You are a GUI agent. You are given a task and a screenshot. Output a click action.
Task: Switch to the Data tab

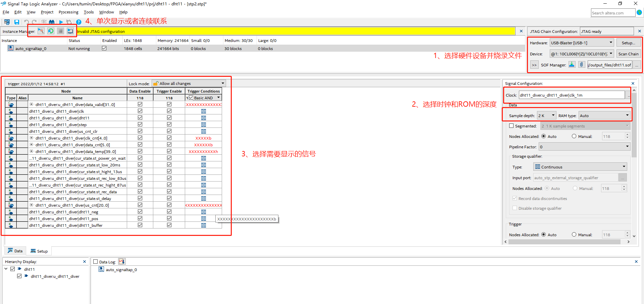tap(15, 251)
